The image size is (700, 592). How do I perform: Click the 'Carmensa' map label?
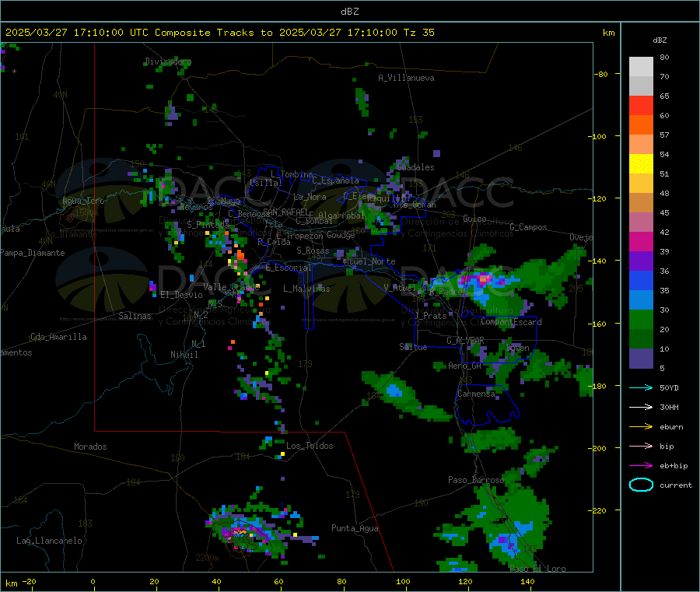click(x=476, y=394)
